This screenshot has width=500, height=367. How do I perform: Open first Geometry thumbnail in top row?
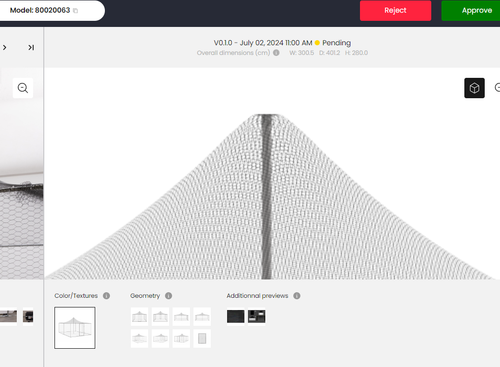coord(139,317)
